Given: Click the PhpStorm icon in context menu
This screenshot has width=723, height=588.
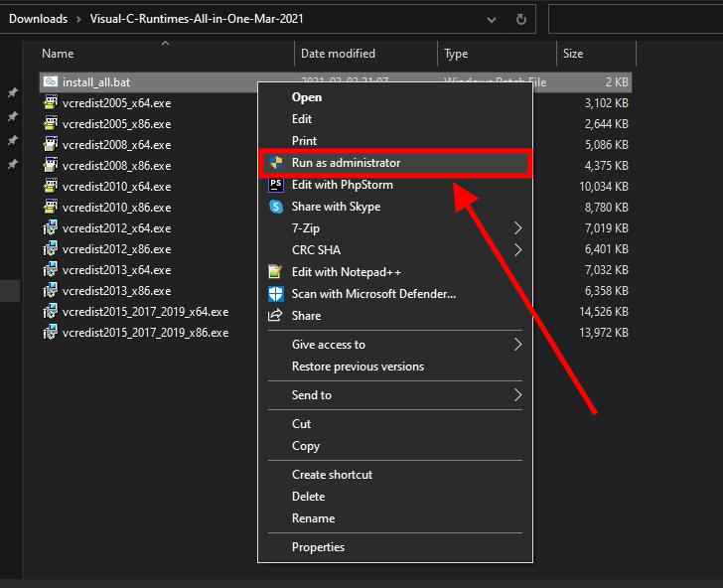Looking at the screenshot, I should (276, 185).
